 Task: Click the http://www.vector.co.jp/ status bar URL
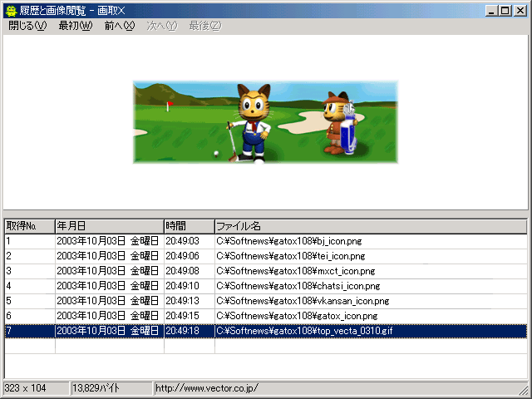click(x=207, y=388)
